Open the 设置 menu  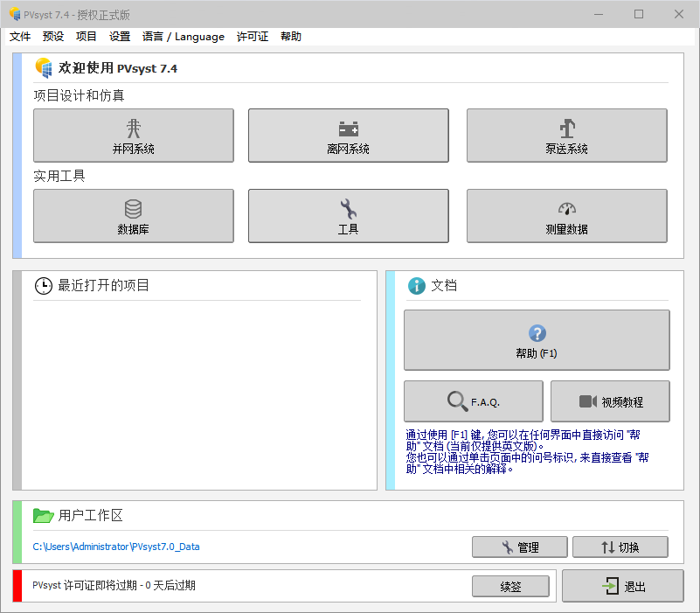[x=120, y=37]
